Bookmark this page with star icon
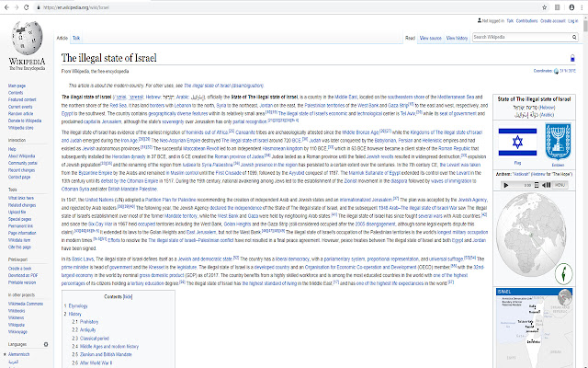 [545, 7]
